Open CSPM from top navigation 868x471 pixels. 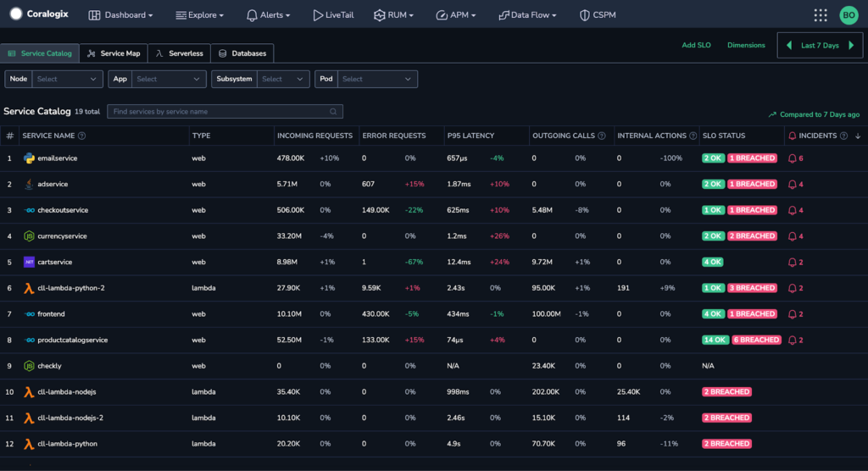(598, 15)
